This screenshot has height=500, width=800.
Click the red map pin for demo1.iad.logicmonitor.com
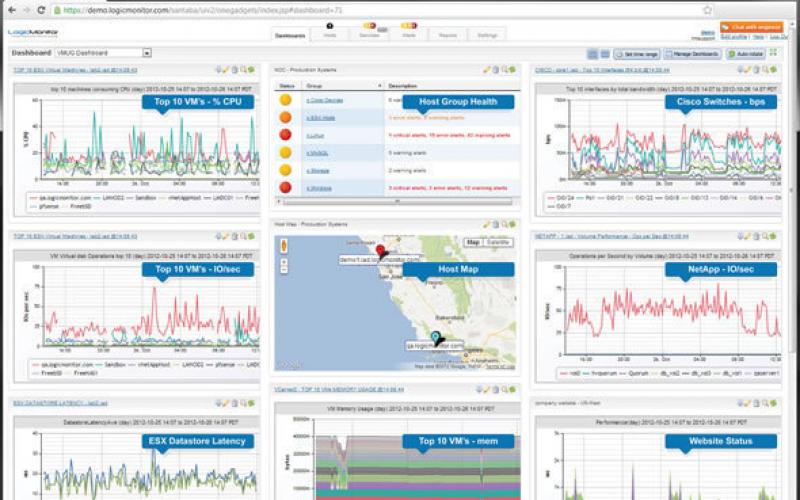(x=380, y=250)
